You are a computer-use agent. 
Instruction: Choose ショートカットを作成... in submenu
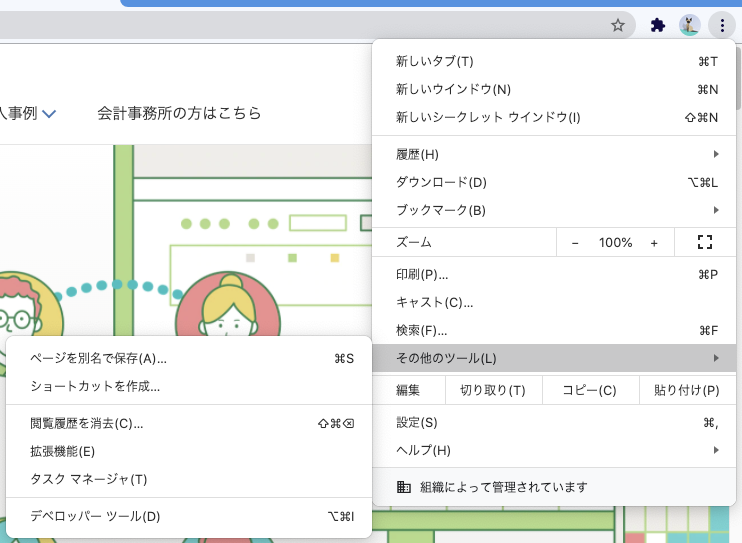pos(189,387)
